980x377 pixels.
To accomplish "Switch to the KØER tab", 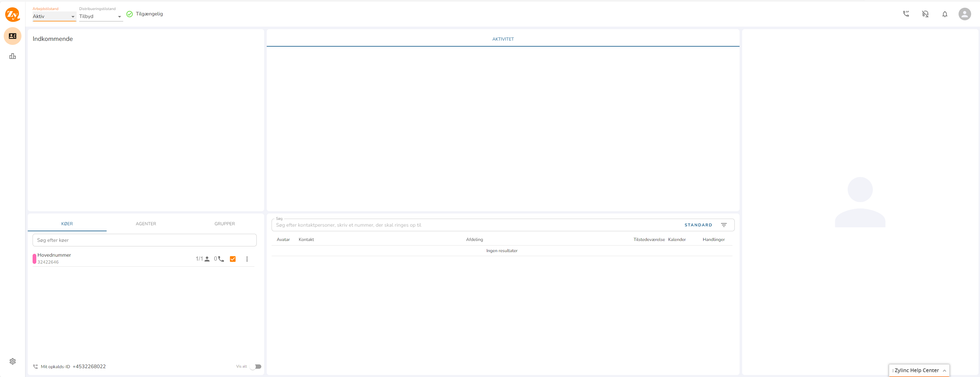I will click(67, 224).
